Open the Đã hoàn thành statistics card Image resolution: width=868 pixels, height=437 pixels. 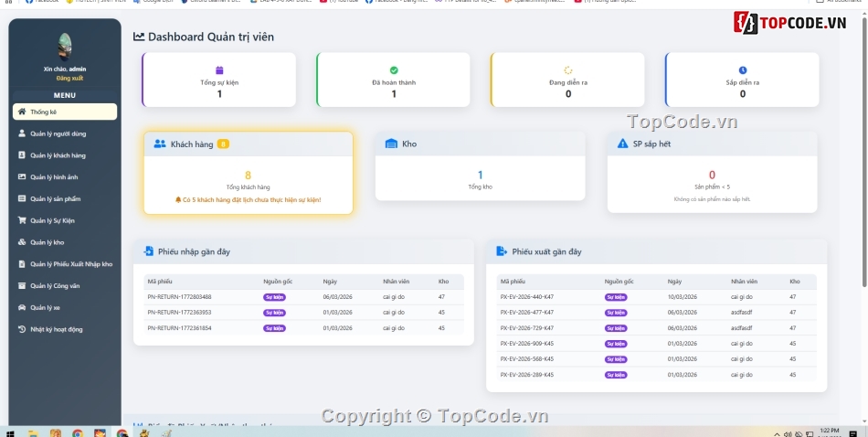pos(394,80)
